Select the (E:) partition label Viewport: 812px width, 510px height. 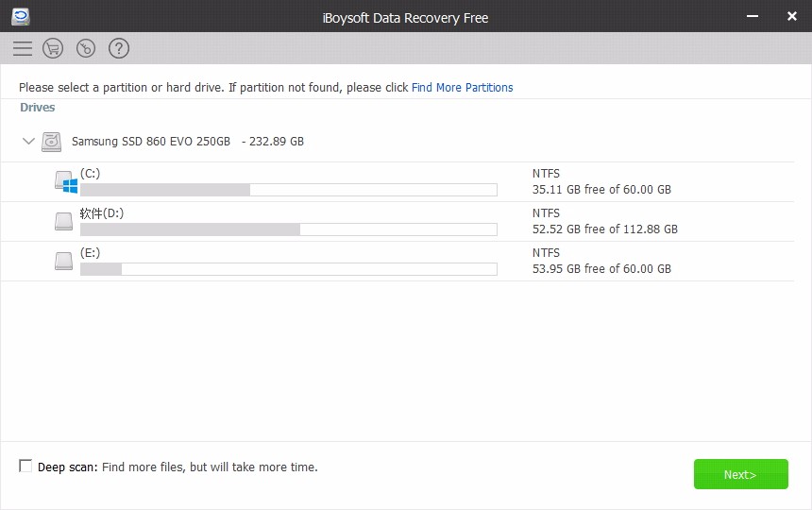90,253
